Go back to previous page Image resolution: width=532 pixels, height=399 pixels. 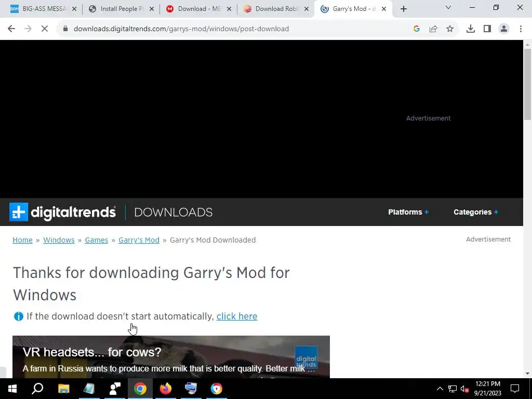click(11, 29)
